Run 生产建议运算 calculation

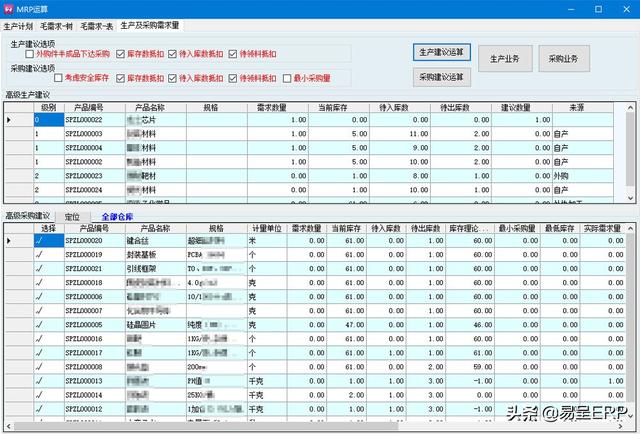point(441,51)
